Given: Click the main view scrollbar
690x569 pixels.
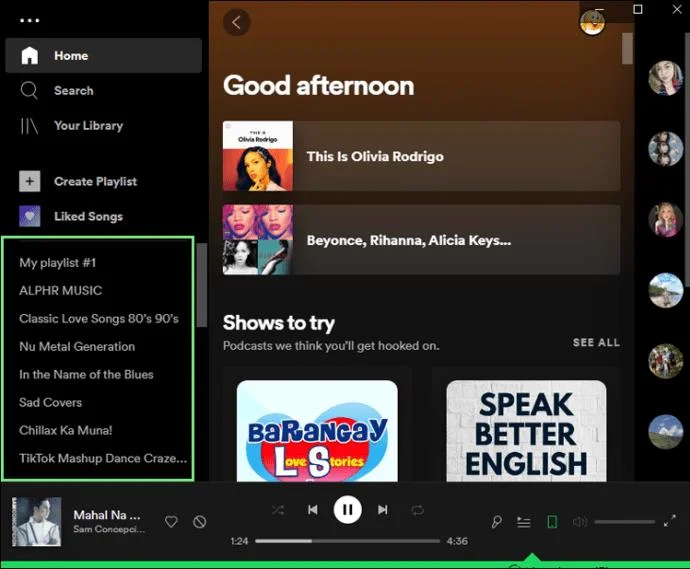Looking at the screenshot, I should 627,48.
